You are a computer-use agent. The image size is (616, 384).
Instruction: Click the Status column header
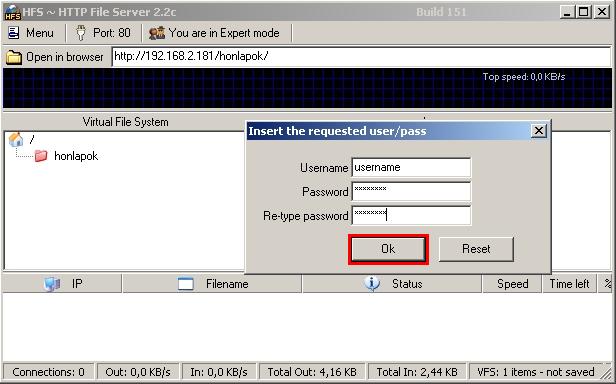(x=392, y=284)
